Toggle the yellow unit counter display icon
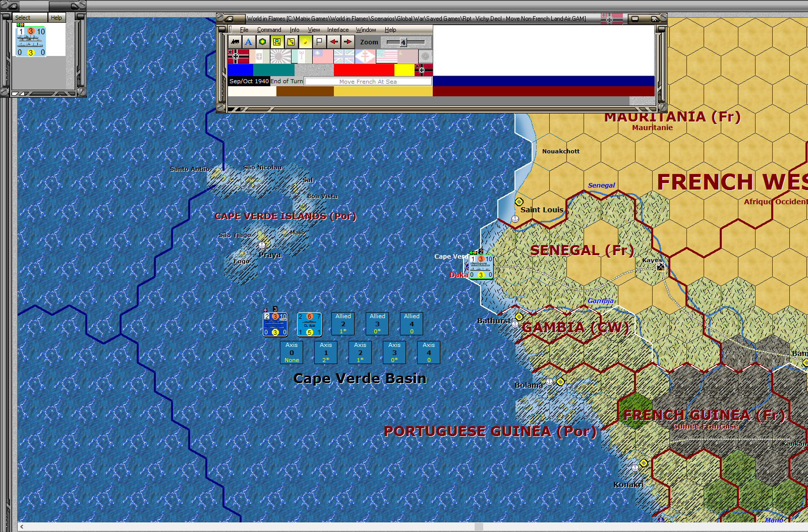Viewport: 808px width, 532px height. (x=277, y=42)
